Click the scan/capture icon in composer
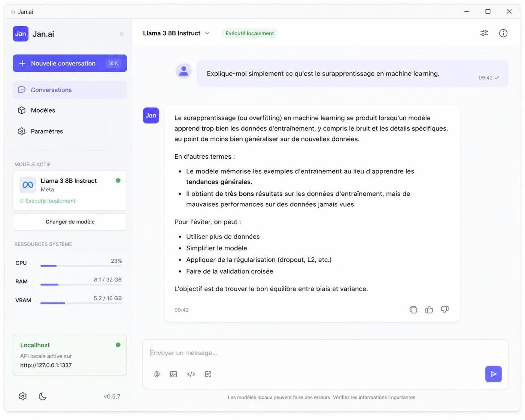Image resolution: width=525 pixels, height=420 pixels. pos(208,374)
